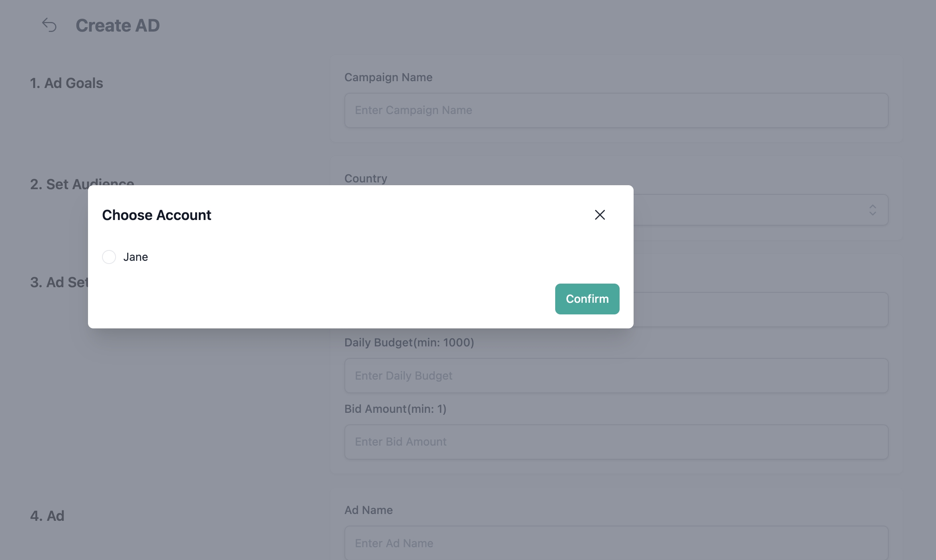Viewport: 936px width, 560px height.
Task: Expand the Country dropdown chevron
Action: coord(872,210)
